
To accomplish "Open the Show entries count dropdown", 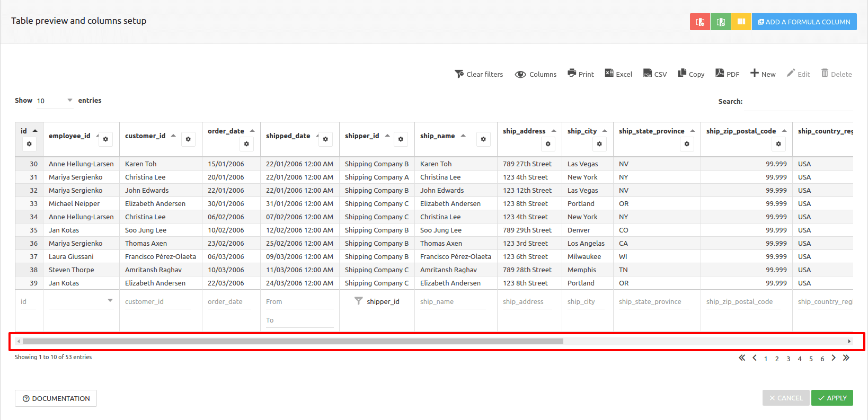I will click(55, 101).
